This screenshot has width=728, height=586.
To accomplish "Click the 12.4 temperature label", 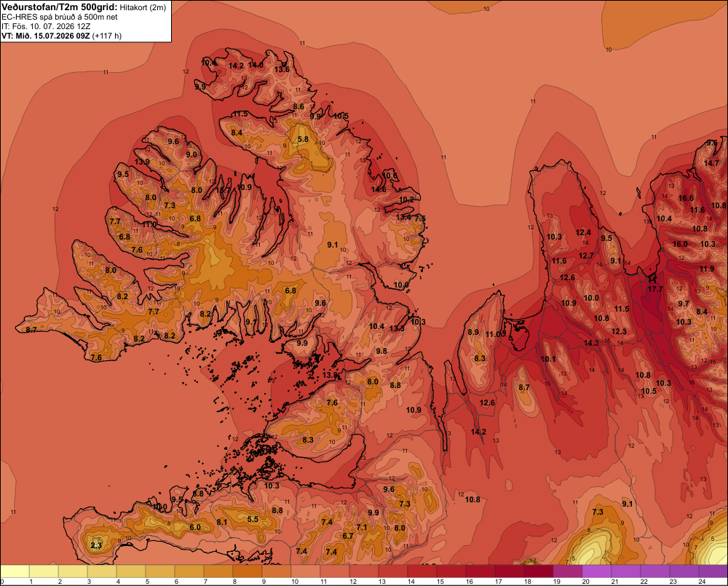I will [x=583, y=233].
